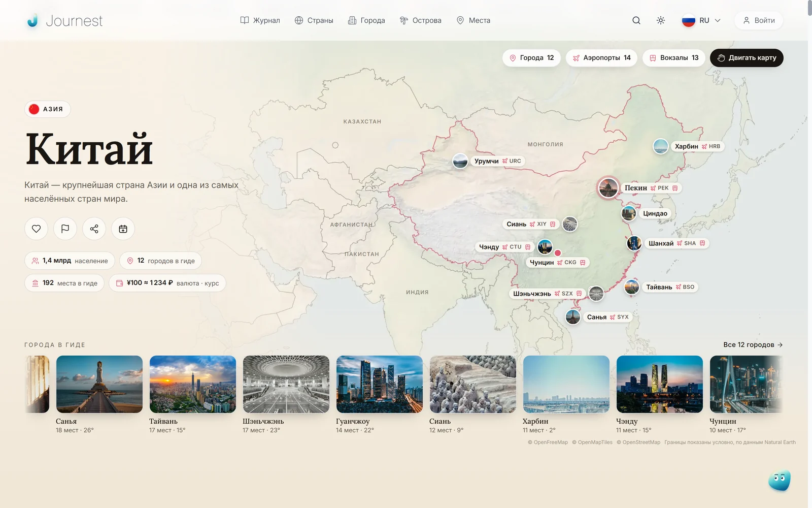Screen dimensions: 812x508
Task: Select Пекин marker on the map
Action: [608, 188]
